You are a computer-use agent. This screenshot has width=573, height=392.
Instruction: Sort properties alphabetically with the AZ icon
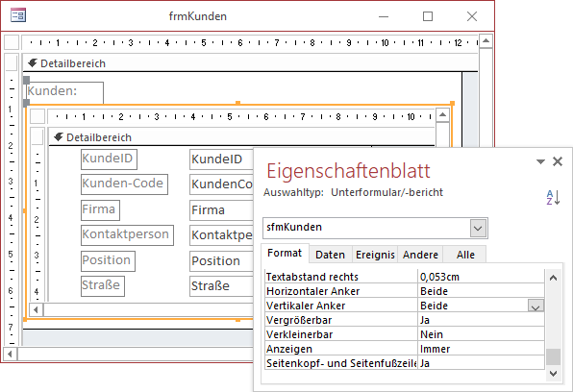point(553,197)
